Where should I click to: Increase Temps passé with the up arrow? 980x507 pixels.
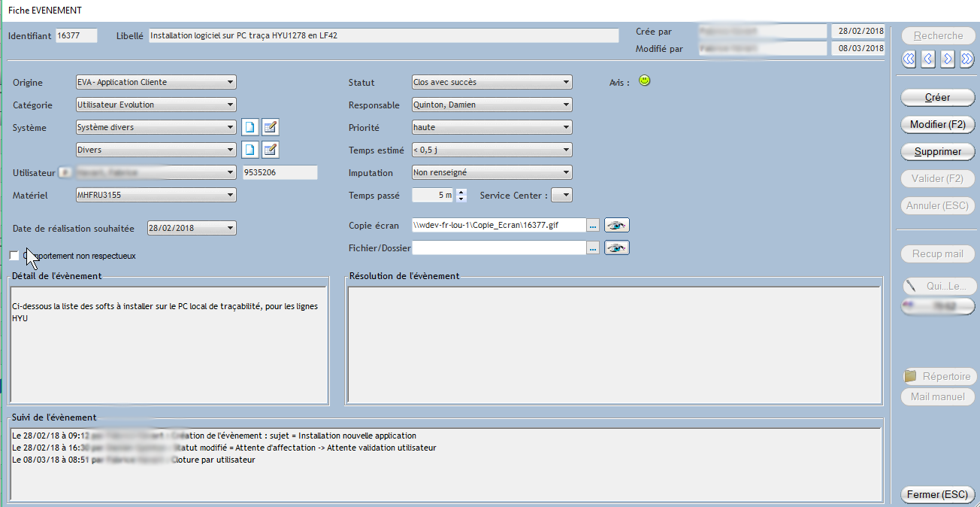click(x=461, y=192)
